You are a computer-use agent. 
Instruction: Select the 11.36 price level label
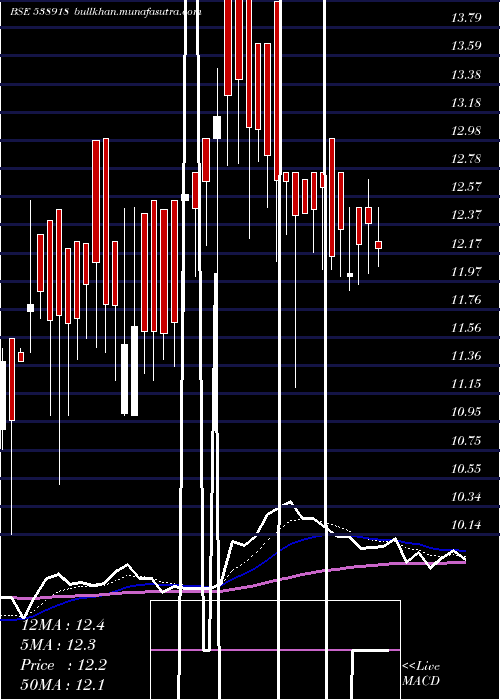(x=466, y=356)
